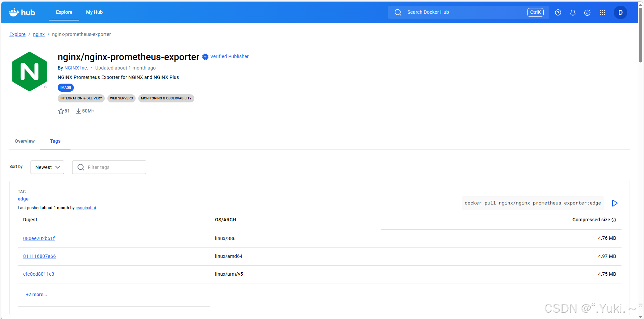Click the docker pull edge command text

pos(533,203)
